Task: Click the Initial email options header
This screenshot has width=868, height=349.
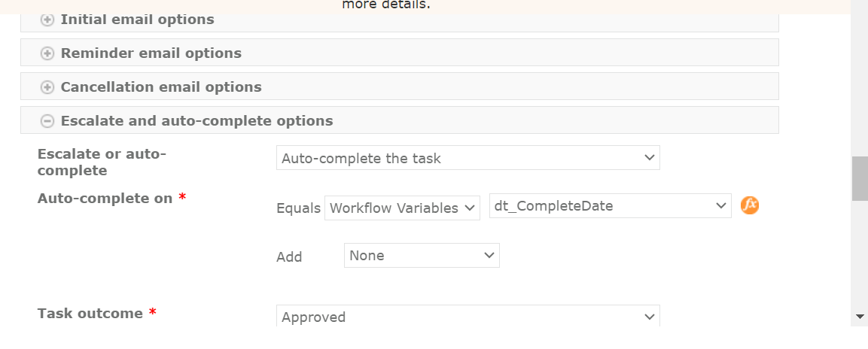Action: tap(137, 20)
